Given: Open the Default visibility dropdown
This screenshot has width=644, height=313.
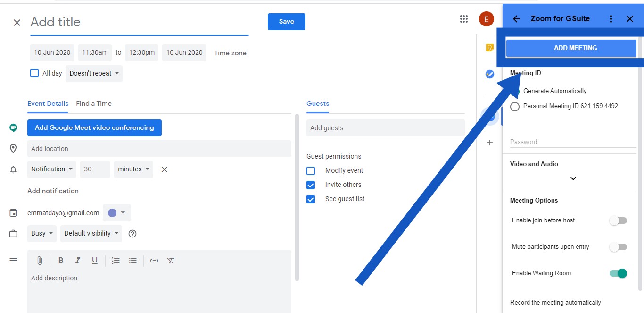Looking at the screenshot, I should [91, 234].
